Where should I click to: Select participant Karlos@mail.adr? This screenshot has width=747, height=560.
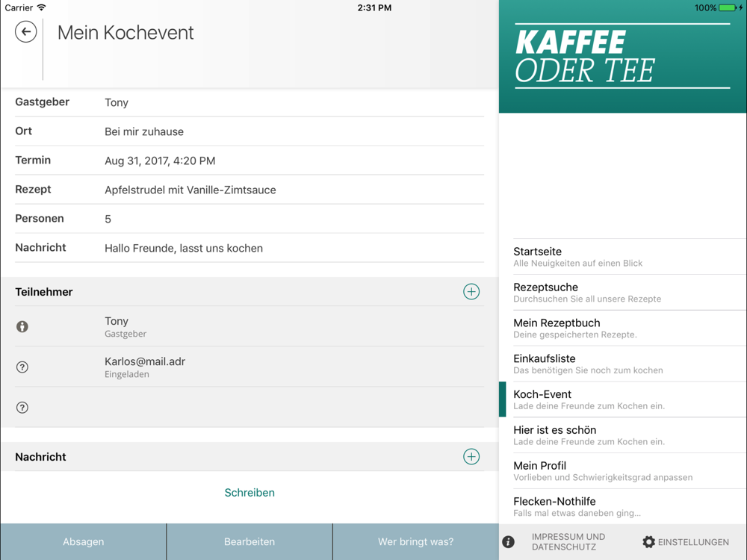point(145,361)
